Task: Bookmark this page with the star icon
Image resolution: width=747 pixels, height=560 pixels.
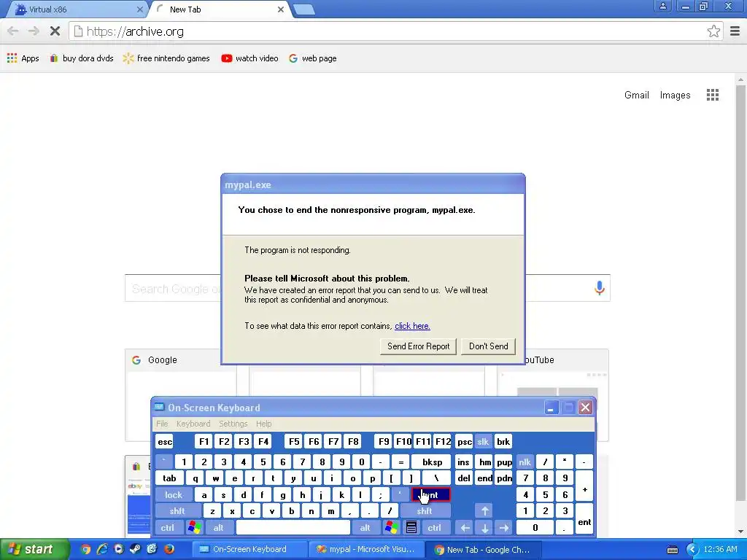Action: pos(713,31)
